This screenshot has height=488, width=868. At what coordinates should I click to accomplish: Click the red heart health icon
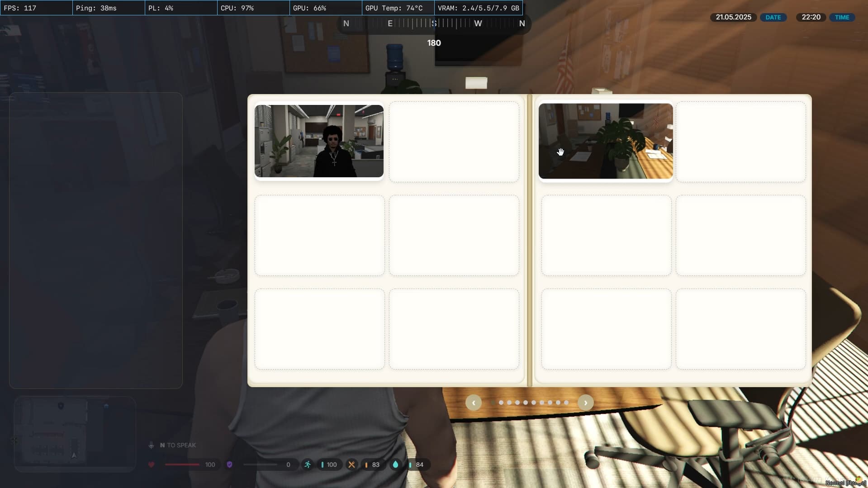[152, 464]
